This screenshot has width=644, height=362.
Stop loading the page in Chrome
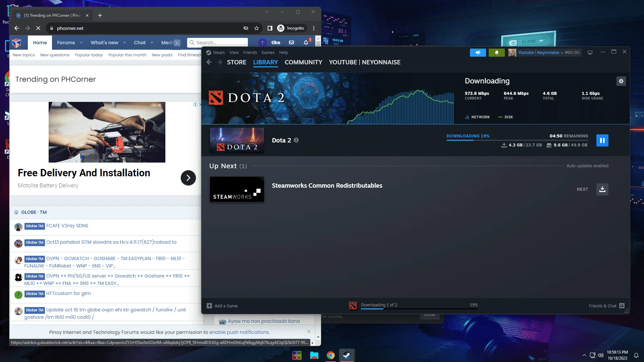coord(38,28)
